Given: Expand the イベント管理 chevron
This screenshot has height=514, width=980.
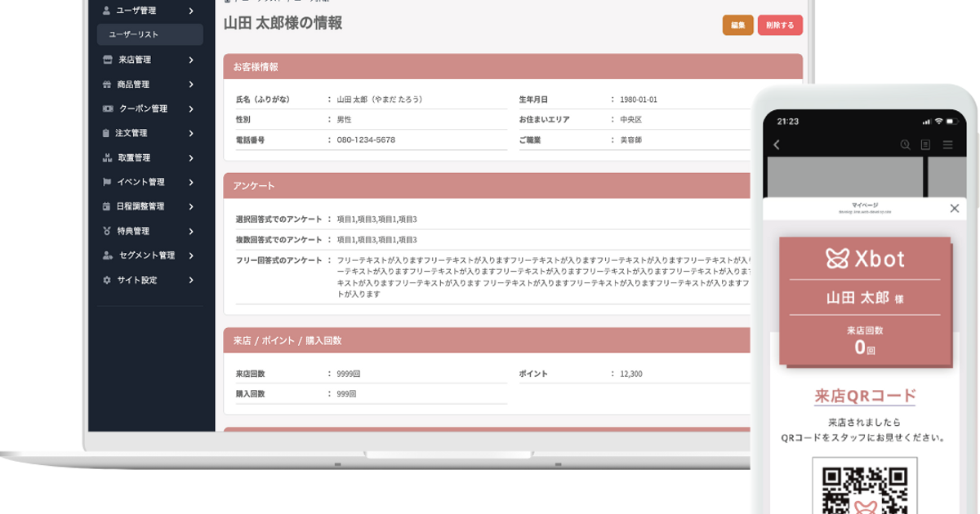Looking at the screenshot, I should click(190, 182).
